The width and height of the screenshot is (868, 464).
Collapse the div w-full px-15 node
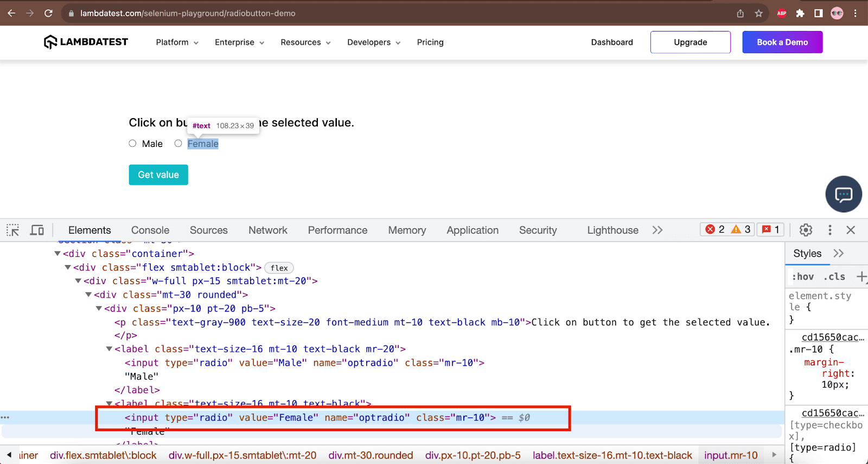point(78,281)
